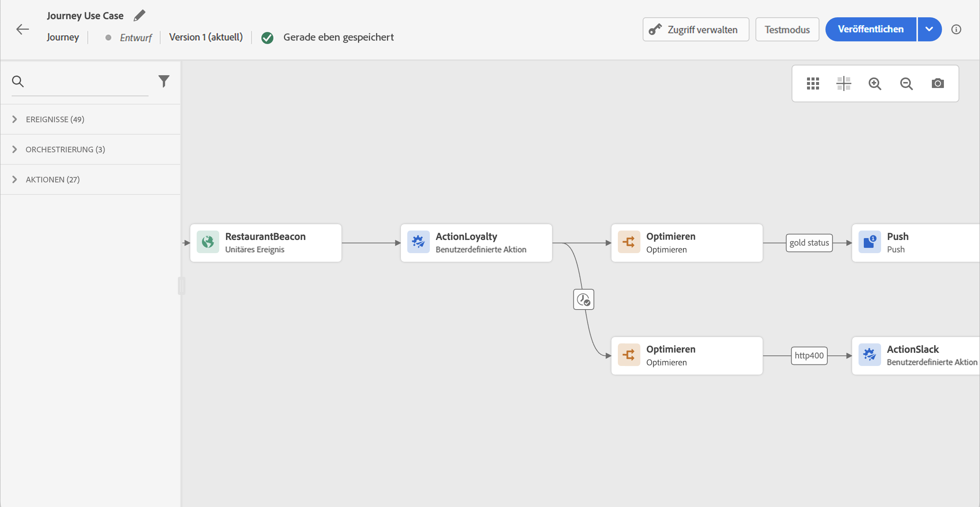Enable Testmodus
Screen dimensions: 980x507
click(x=787, y=29)
